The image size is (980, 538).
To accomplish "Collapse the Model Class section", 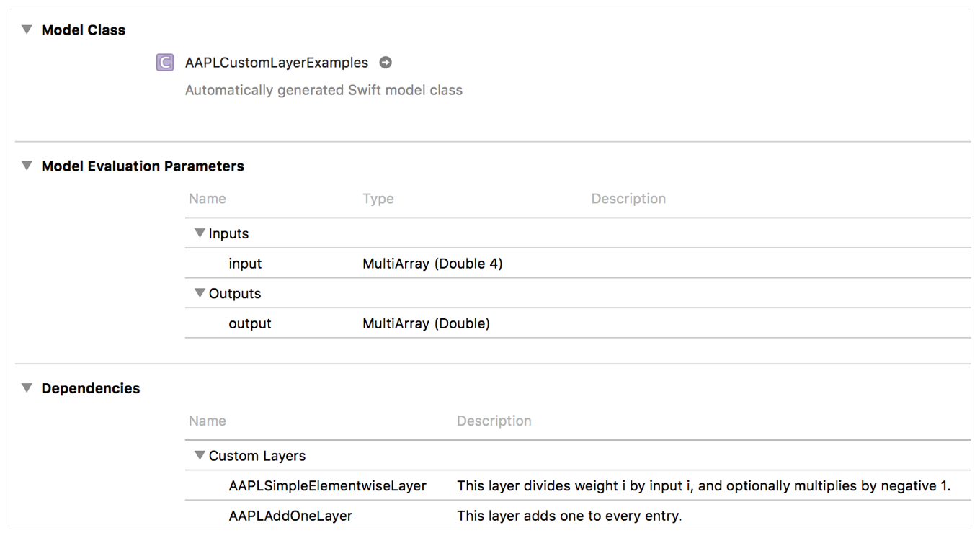I will tap(27, 30).
